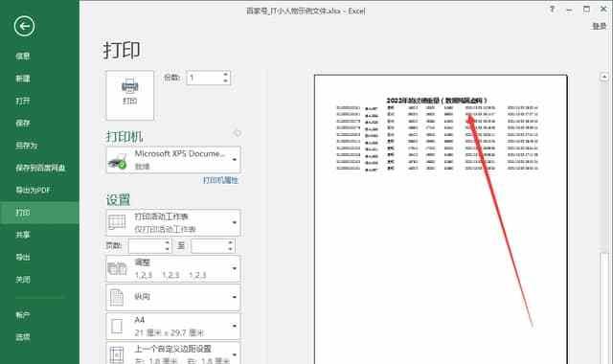Decrease ending page number with down spinner
Screen dimensions: 613x364
point(230,249)
